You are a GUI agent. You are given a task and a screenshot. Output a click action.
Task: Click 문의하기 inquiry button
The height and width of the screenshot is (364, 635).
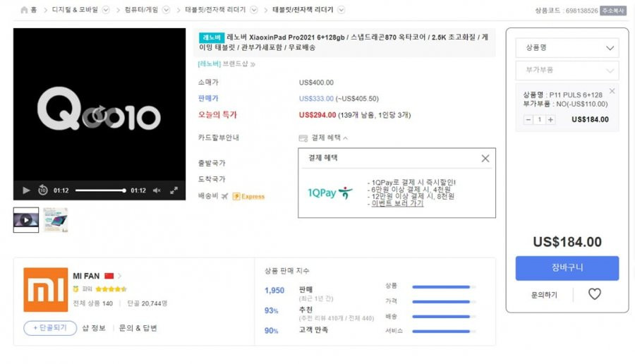(544, 295)
